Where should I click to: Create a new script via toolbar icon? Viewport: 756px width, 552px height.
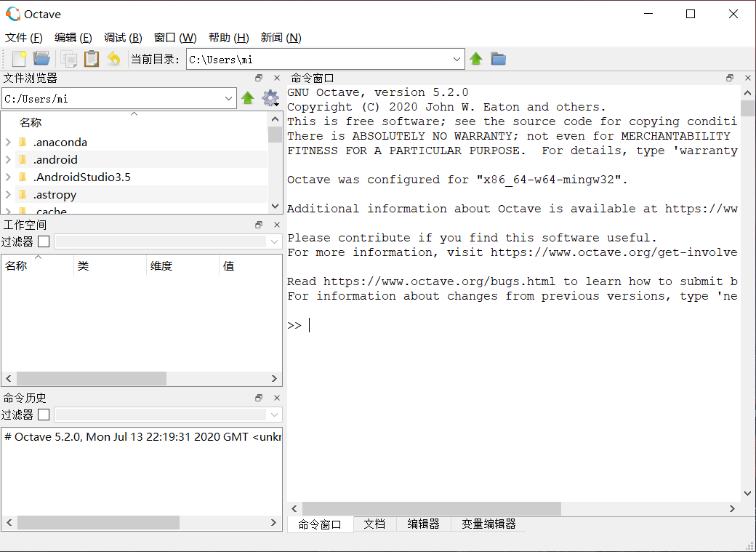tap(20, 58)
